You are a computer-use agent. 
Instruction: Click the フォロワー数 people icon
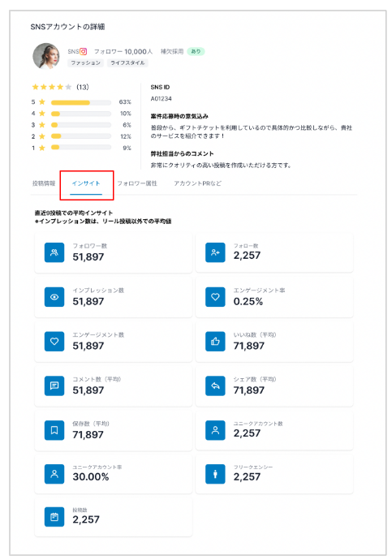point(54,252)
